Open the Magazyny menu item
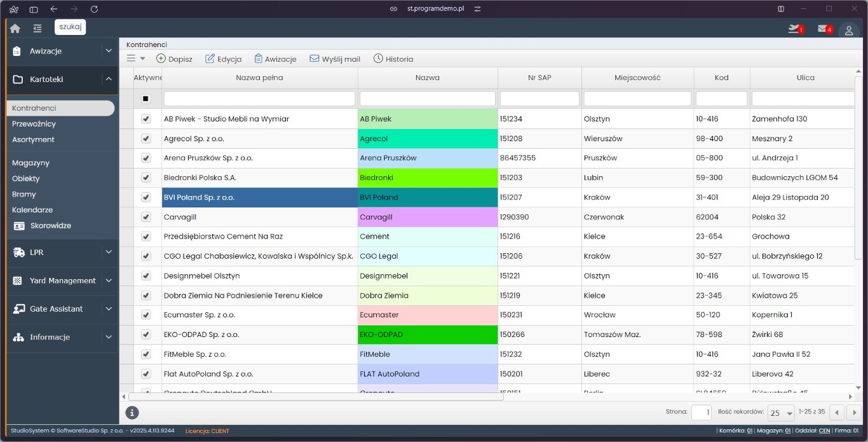 click(x=31, y=163)
